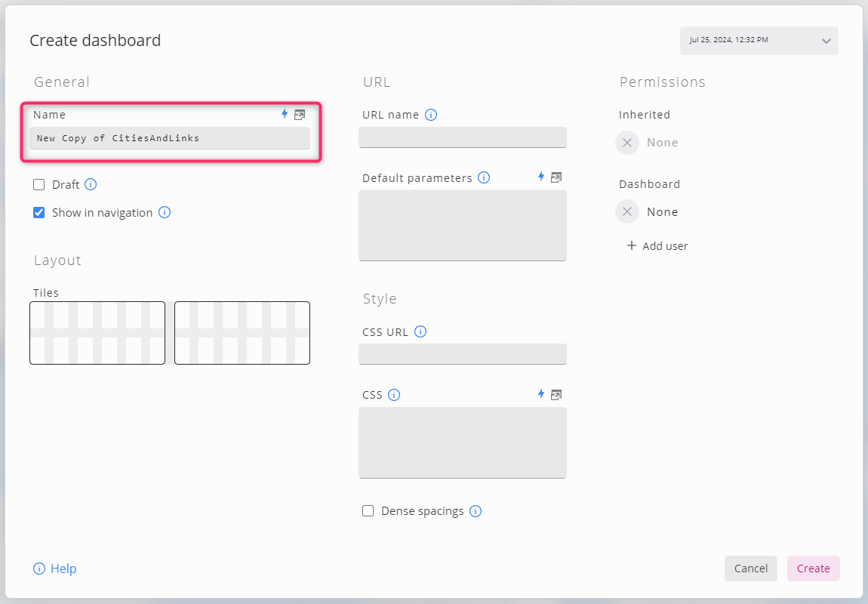868x604 pixels.
Task: Open expand editor icon for CSS field
Action: 556,394
